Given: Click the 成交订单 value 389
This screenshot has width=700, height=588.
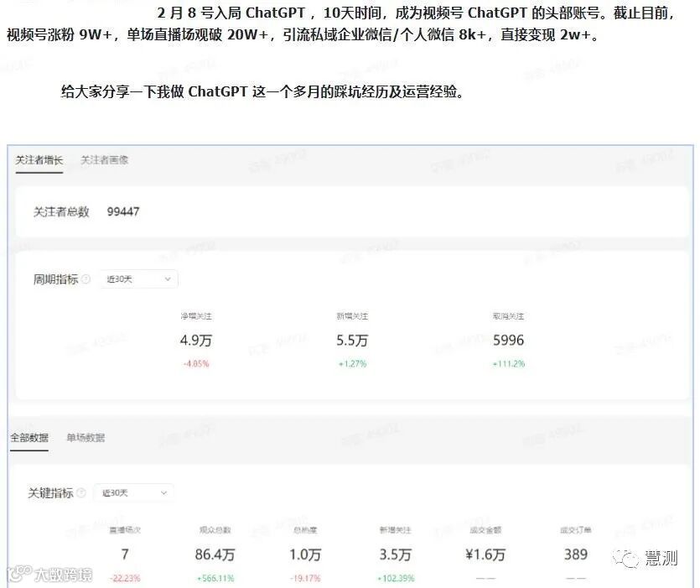Looking at the screenshot, I should click(x=576, y=554).
